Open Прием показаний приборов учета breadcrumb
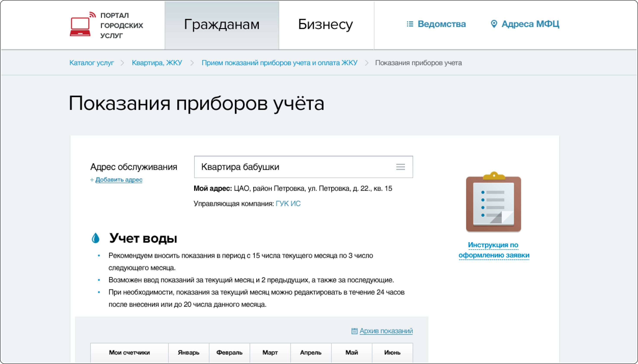The height and width of the screenshot is (364, 638). [279, 63]
